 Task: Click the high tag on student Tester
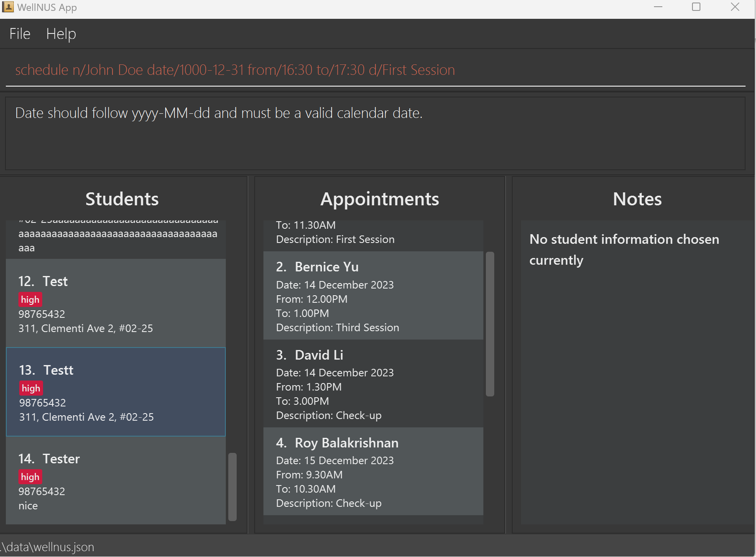[30, 477]
